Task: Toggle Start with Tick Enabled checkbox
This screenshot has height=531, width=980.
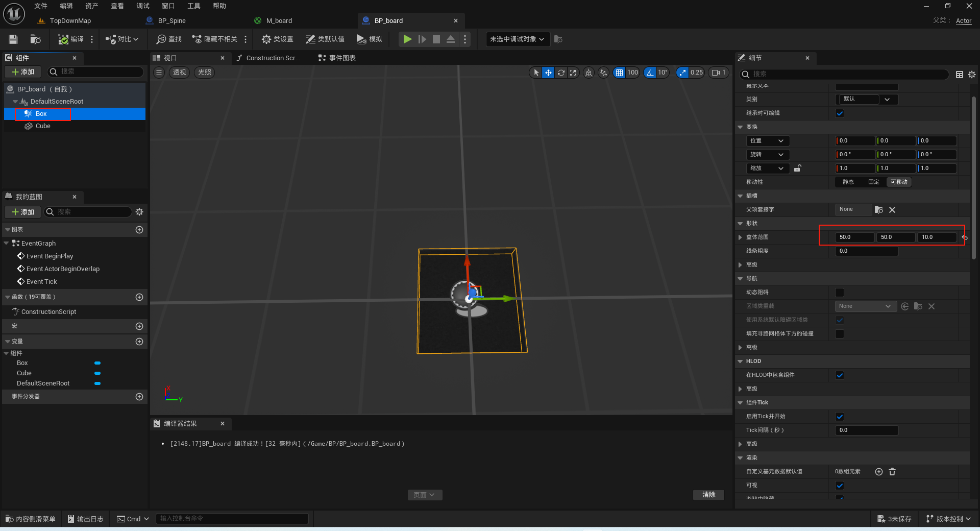Action: click(840, 417)
